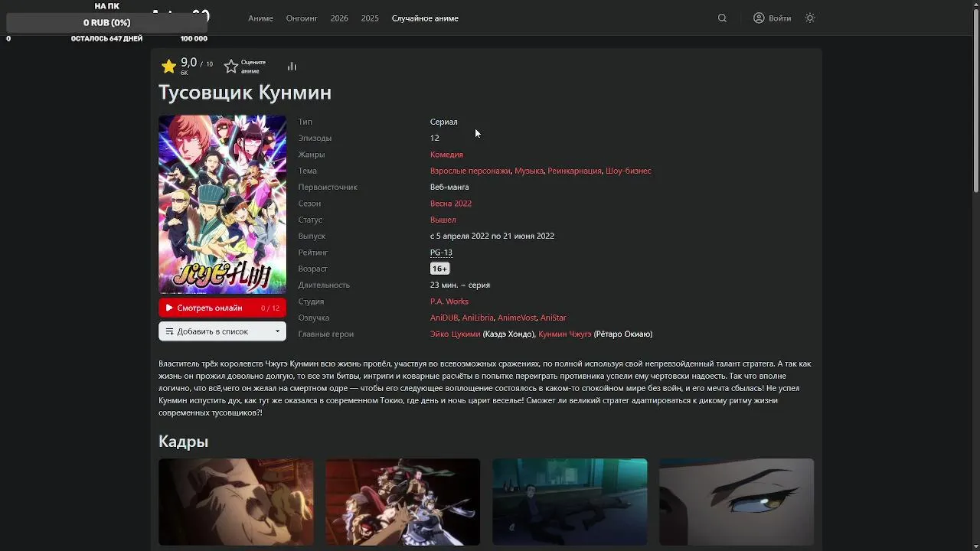Open the Весна 2022 season link

coord(451,204)
